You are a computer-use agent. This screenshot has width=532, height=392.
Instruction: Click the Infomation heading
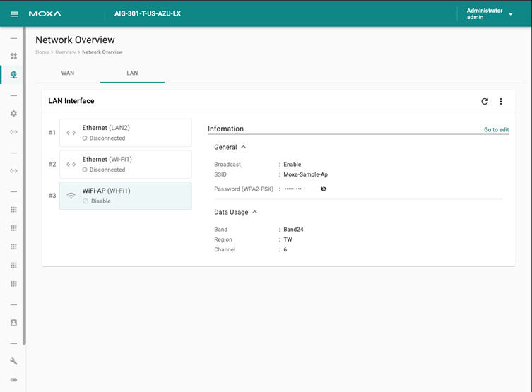[x=225, y=129]
